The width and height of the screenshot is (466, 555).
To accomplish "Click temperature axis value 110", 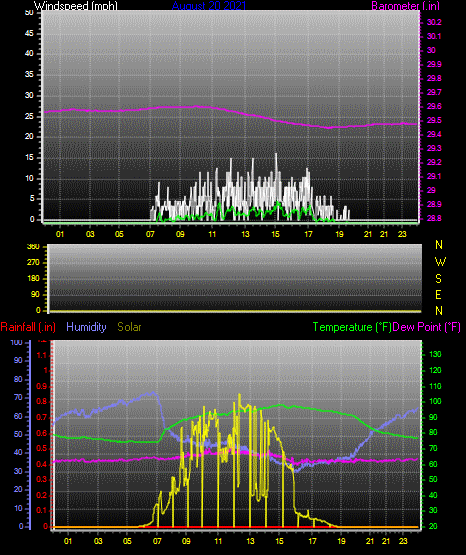I will [x=435, y=386].
